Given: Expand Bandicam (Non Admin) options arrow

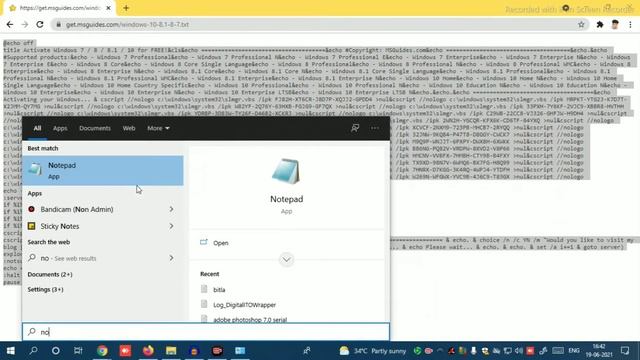Looking at the screenshot, I should click(171, 209).
